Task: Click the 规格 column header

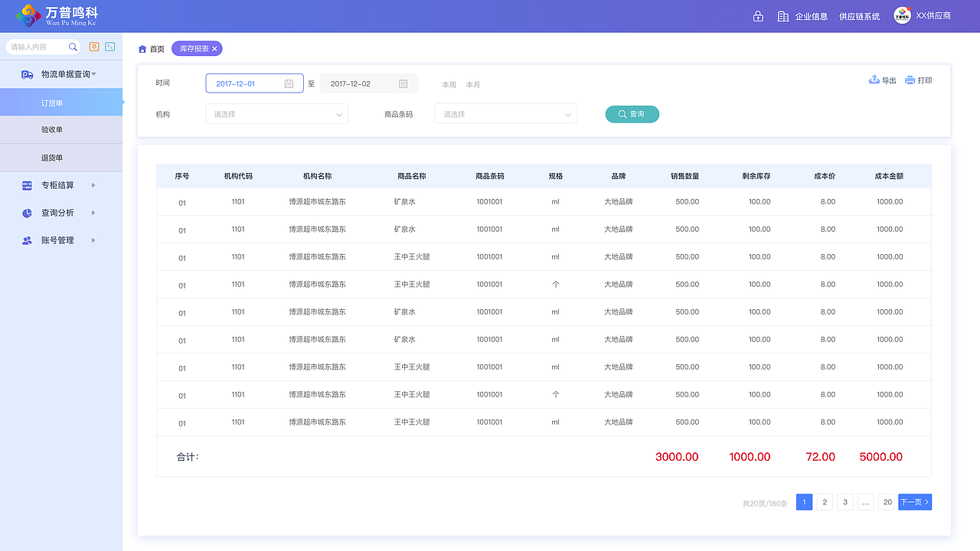Action: tap(556, 176)
